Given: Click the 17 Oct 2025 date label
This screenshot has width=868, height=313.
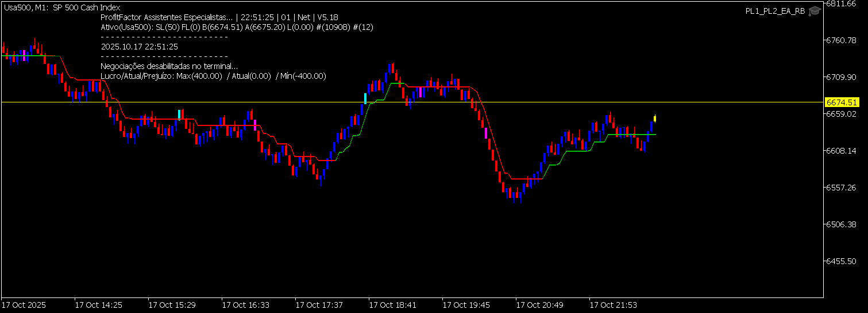Looking at the screenshot, I should pyautogui.click(x=24, y=304).
